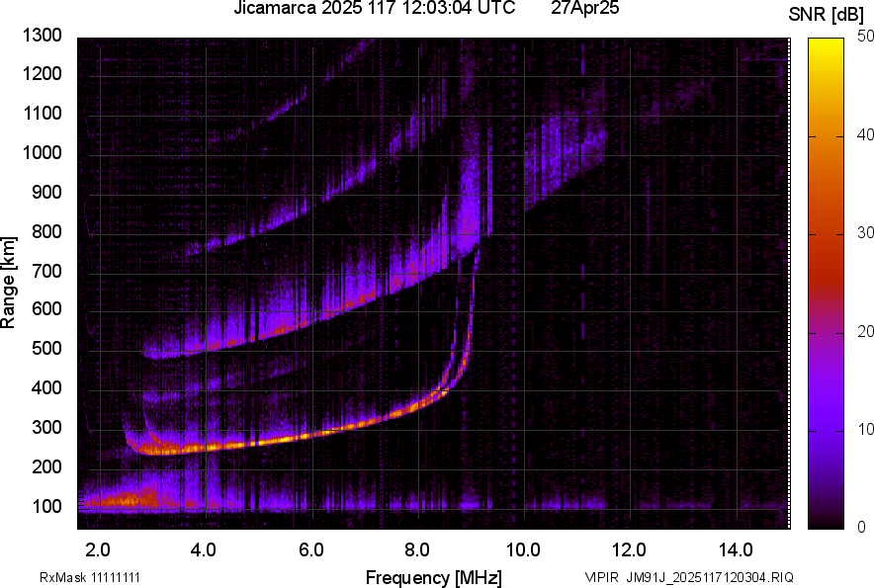Click the range tick label "400"
Image resolution: width=874 pixels, height=588 pixels.
[x=46, y=388]
